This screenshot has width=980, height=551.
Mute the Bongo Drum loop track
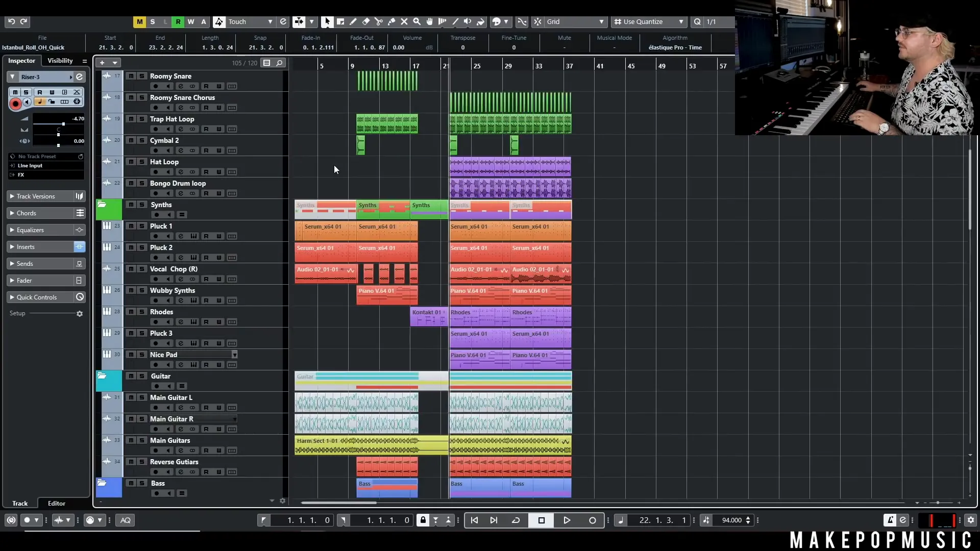(131, 183)
